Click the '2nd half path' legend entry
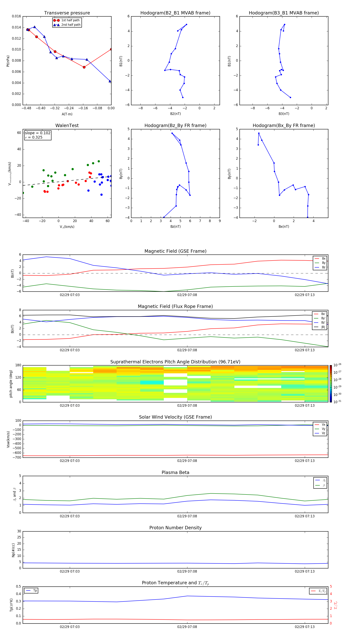The image size is (351, 644). tap(67, 25)
